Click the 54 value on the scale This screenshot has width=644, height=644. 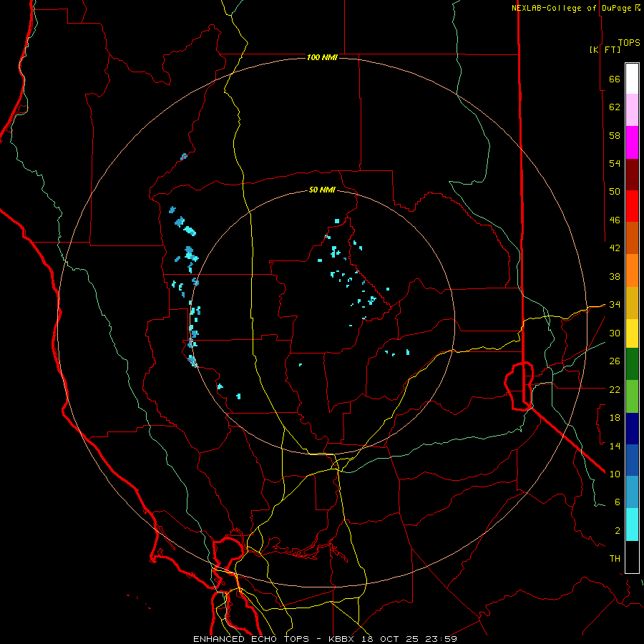click(x=615, y=163)
